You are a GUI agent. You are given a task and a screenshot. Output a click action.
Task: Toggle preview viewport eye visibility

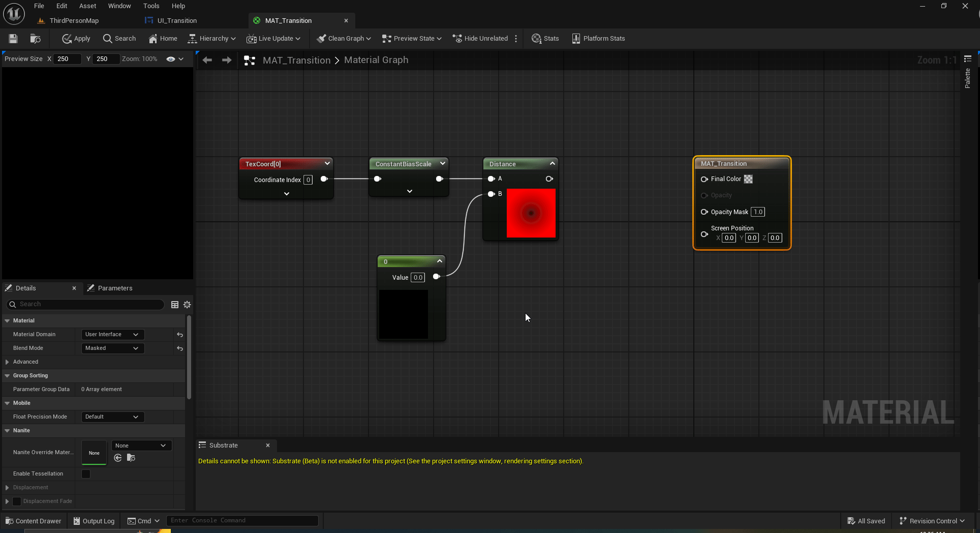tap(171, 59)
